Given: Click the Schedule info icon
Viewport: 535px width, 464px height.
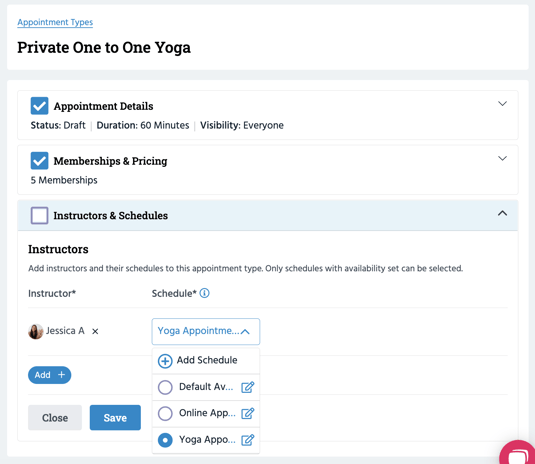Looking at the screenshot, I should click(204, 293).
